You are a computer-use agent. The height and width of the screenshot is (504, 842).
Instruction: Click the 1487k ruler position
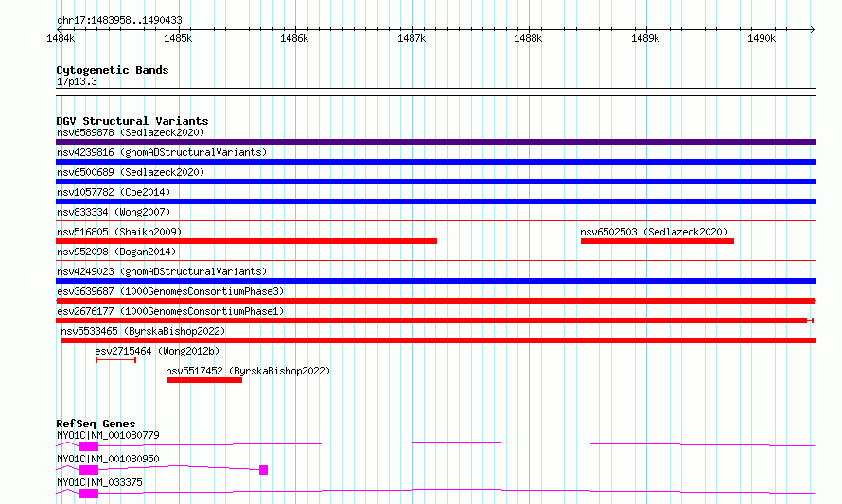point(412,38)
